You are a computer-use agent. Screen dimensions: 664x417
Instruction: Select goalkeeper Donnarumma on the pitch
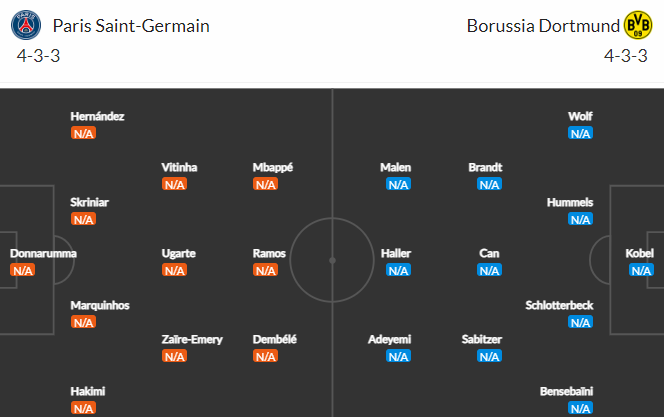click(43, 253)
